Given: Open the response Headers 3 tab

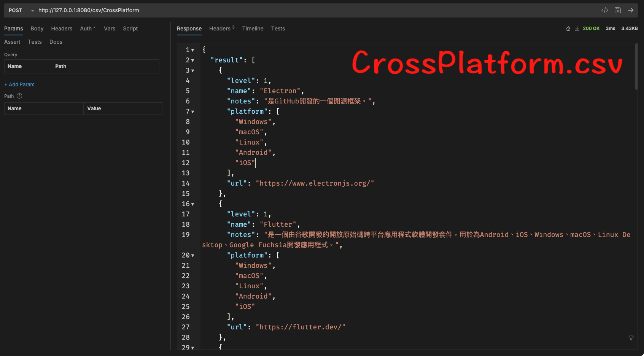Looking at the screenshot, I should (222, 29).
